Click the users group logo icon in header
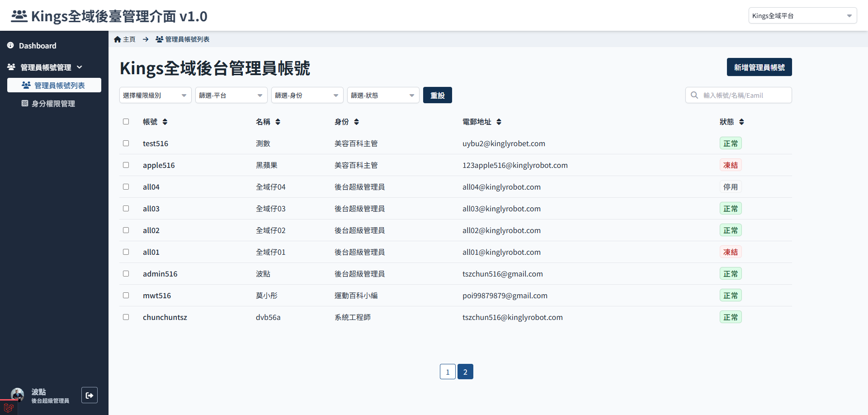 pyautogui.click(x=19, y=16)
